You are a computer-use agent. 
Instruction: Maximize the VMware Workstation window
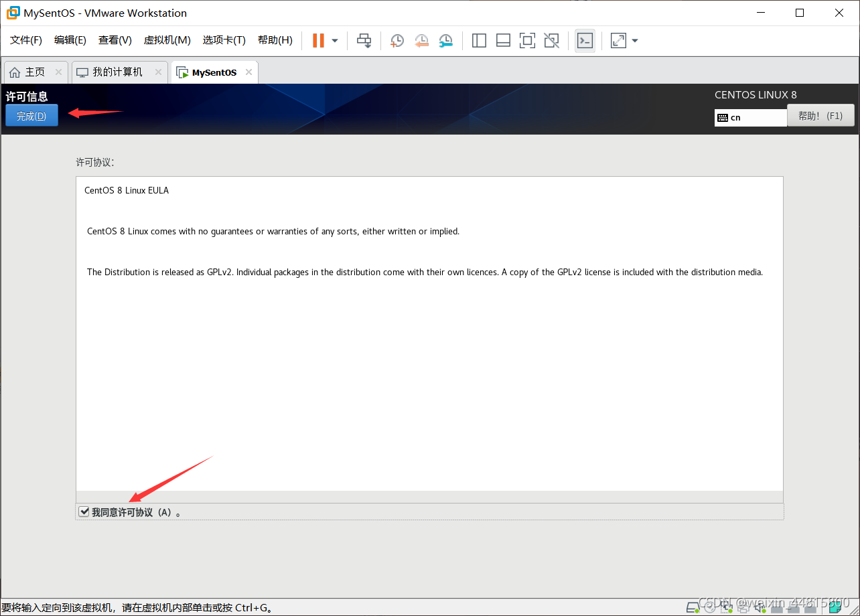(800, 13)
